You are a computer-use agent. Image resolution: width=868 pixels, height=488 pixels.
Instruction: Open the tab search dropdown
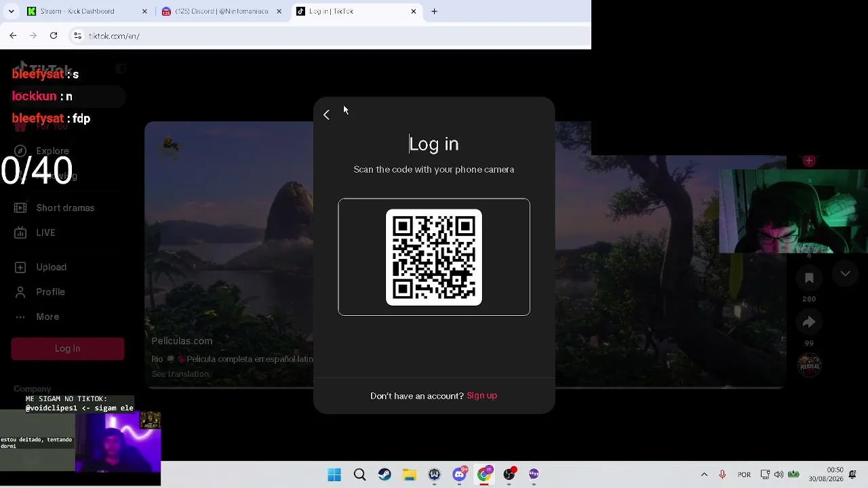point(11,12)
